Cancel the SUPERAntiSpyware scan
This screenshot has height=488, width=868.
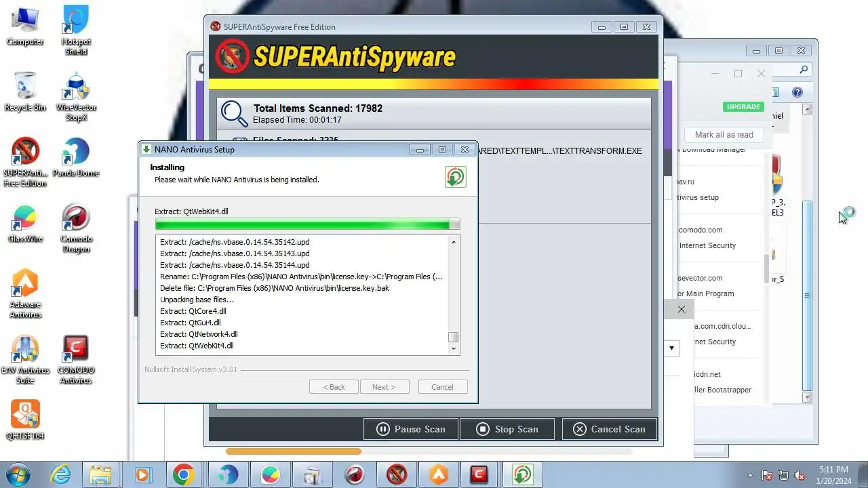(x=609, y=429)
